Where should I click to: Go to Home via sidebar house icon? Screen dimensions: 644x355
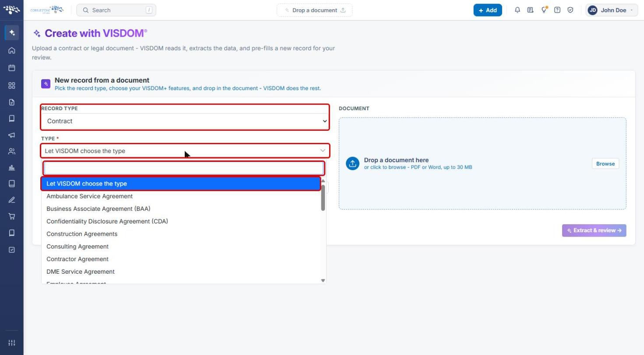[12, 50]
